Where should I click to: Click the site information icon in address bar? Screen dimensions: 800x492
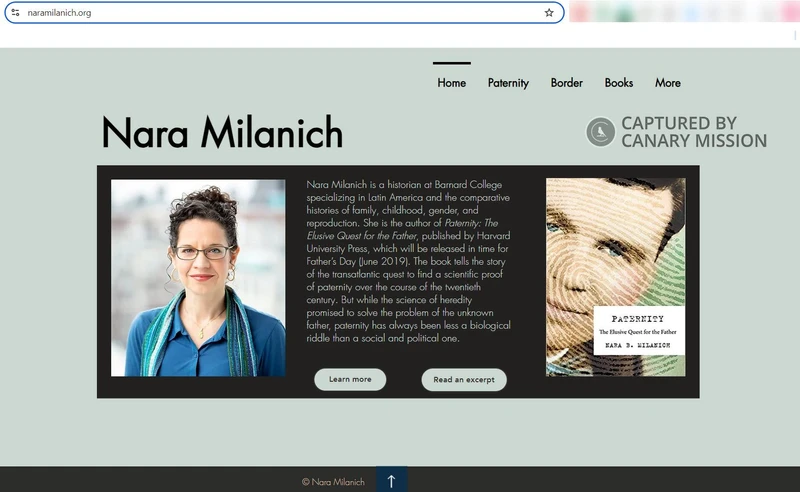15,13
